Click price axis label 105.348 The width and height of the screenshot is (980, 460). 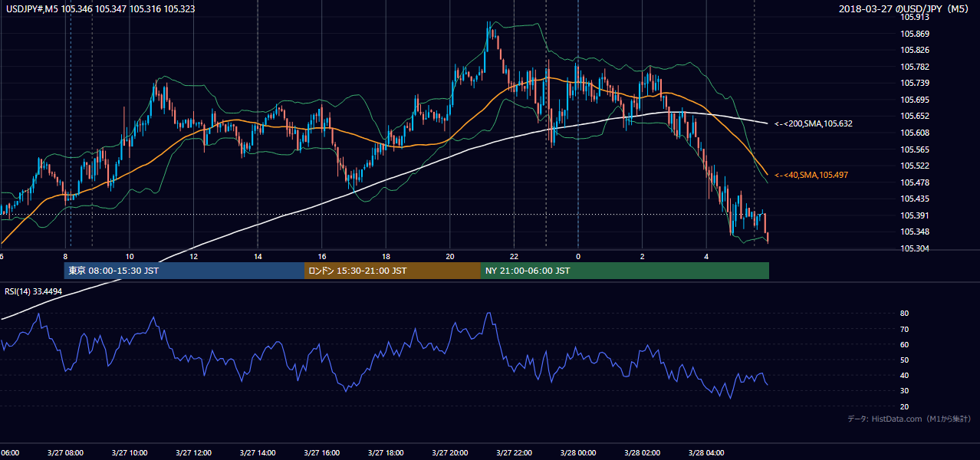[914, 232]
